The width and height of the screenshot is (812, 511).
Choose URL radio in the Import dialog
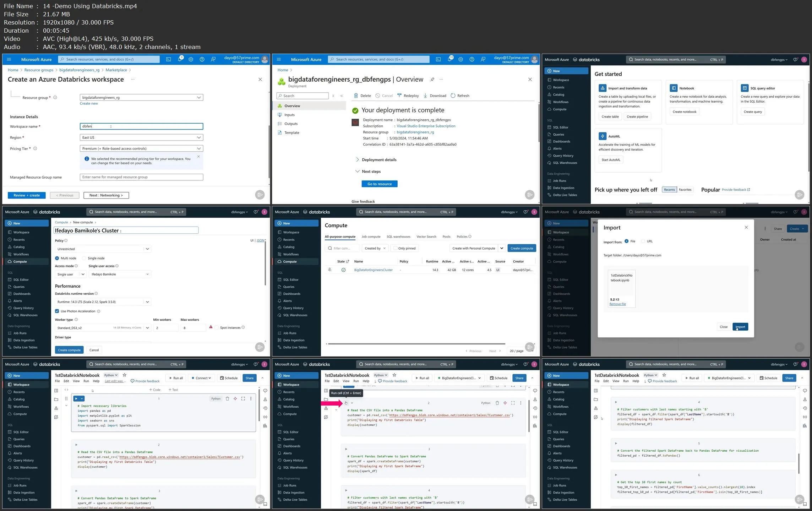(643, 241)
